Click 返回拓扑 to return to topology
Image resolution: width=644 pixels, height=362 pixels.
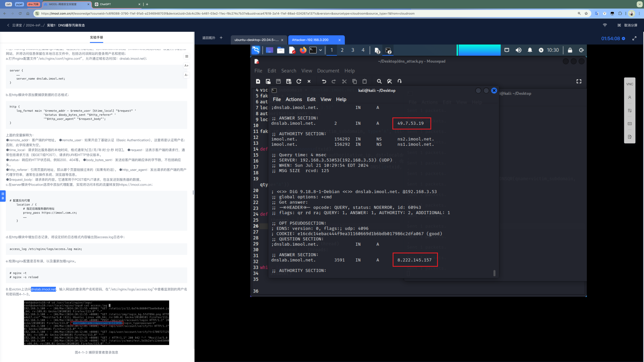click(209, 38)
